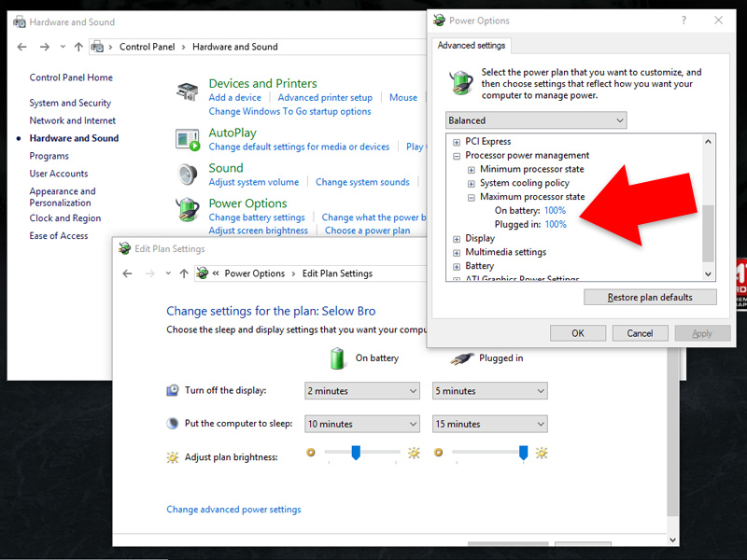The height and width of the screenshot is (560, 747).
Task: Open Devices and Printers via the printer icon
Action: [186, 89]
